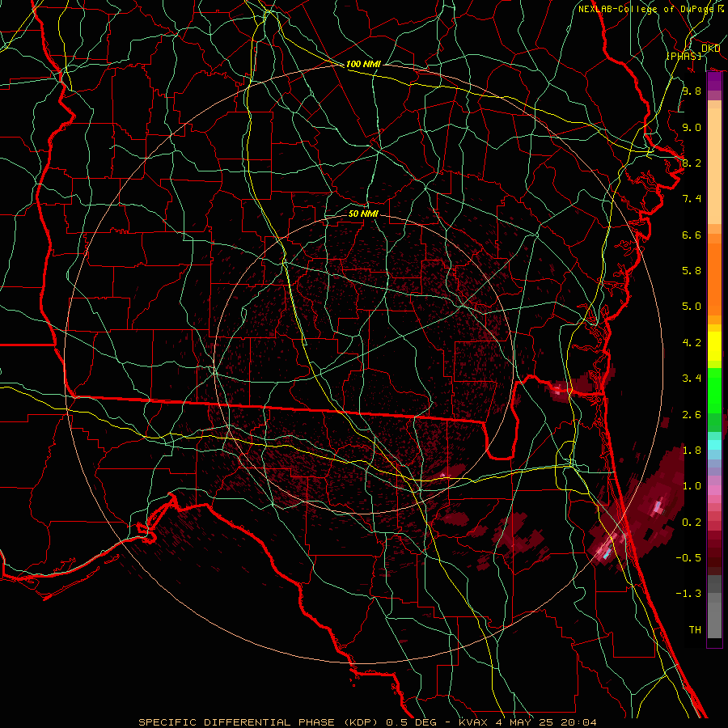Click the cyan high-KDP storm core near the coast
Image resolution: width=728 pixels, height=728 pixels.
point(606,553)
